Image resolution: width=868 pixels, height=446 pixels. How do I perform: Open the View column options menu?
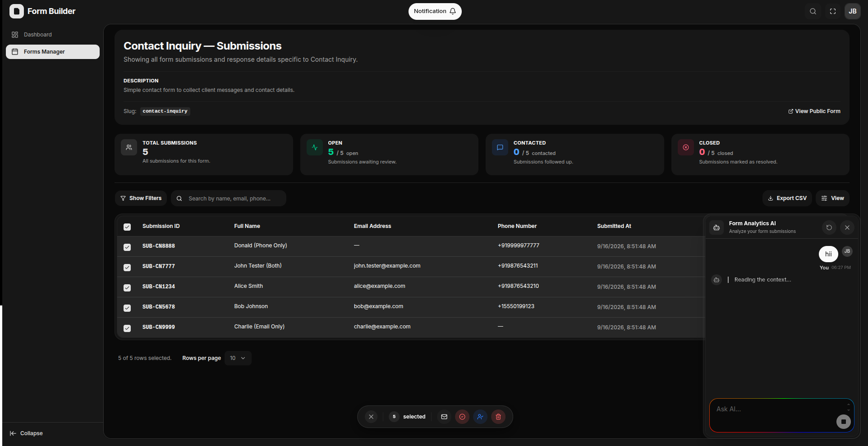(x=832, y=198)
